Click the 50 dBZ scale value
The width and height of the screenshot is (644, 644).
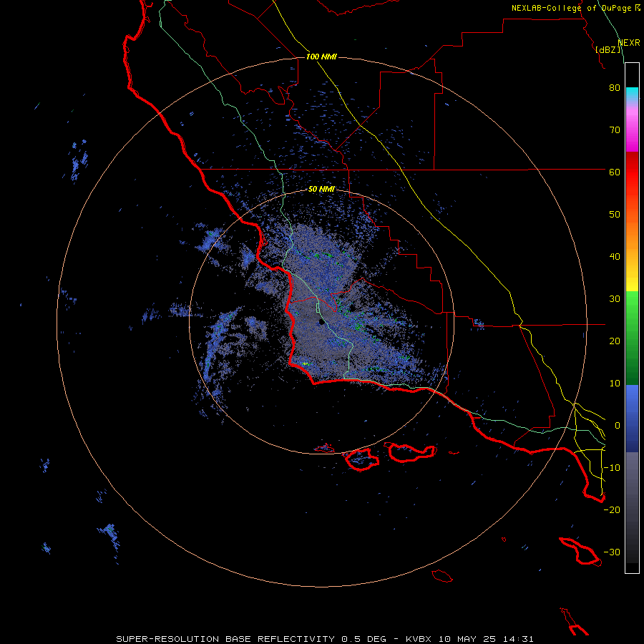[615, 215]
